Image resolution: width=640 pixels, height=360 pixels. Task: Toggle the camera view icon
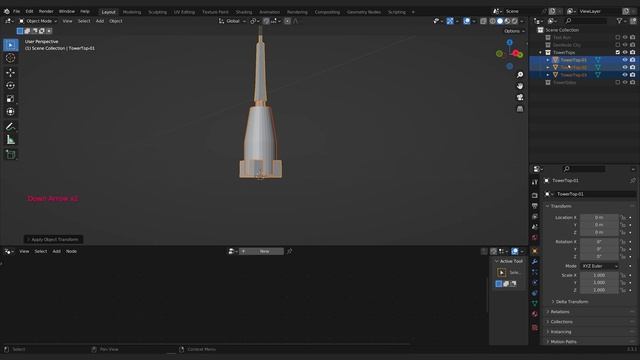click(x=520, y=97)
